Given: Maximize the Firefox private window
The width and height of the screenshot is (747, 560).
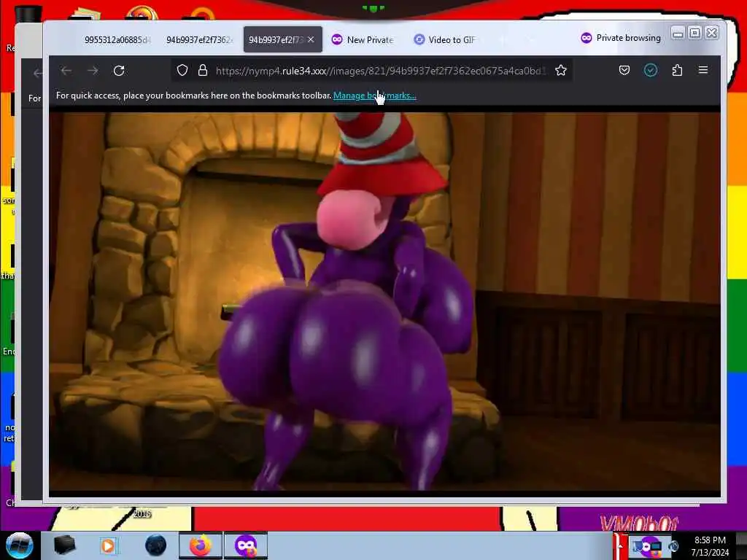Looking at the screenshot, I should click(x=694, y=33).
